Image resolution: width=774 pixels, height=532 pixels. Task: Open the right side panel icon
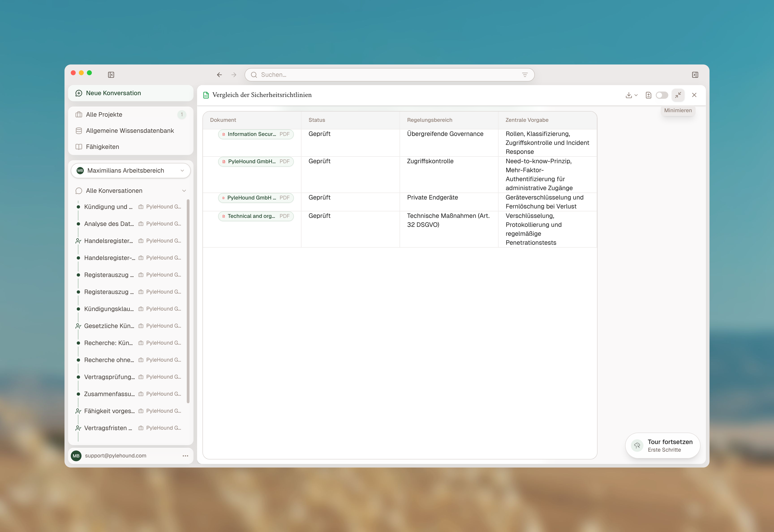695,75
